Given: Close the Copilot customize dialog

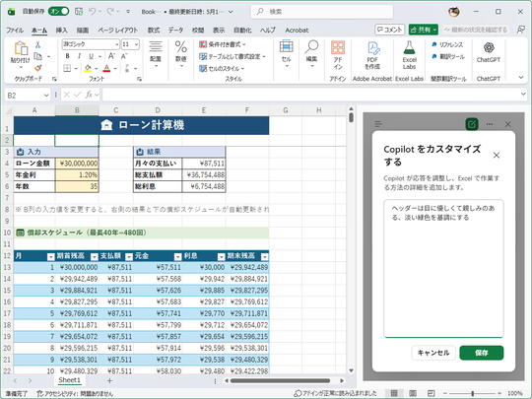Looking at the screenshot, I should pos(497,156).
